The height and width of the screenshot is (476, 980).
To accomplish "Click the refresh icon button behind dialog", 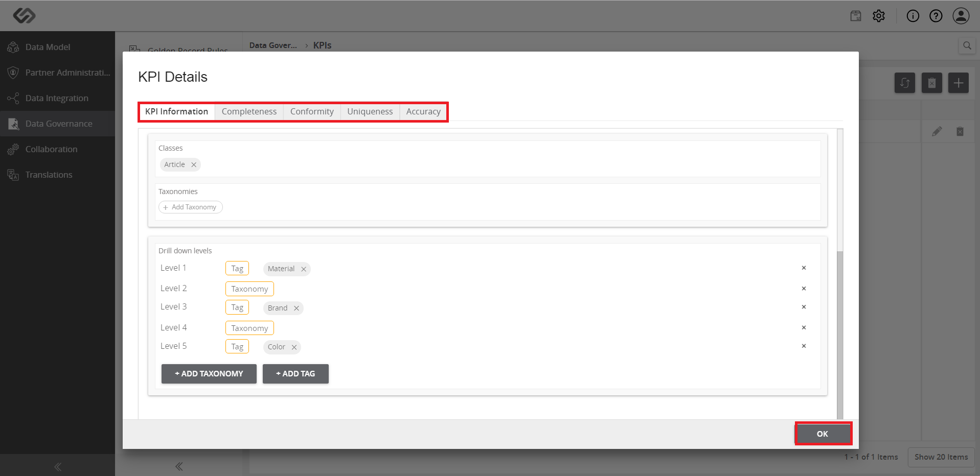I will [x=905, y=83].
